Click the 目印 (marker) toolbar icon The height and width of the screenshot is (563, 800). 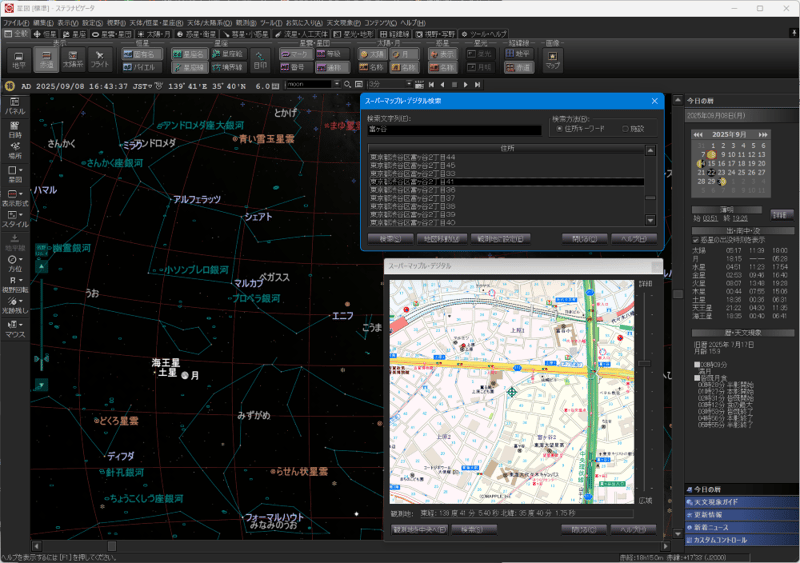point(260,60)
